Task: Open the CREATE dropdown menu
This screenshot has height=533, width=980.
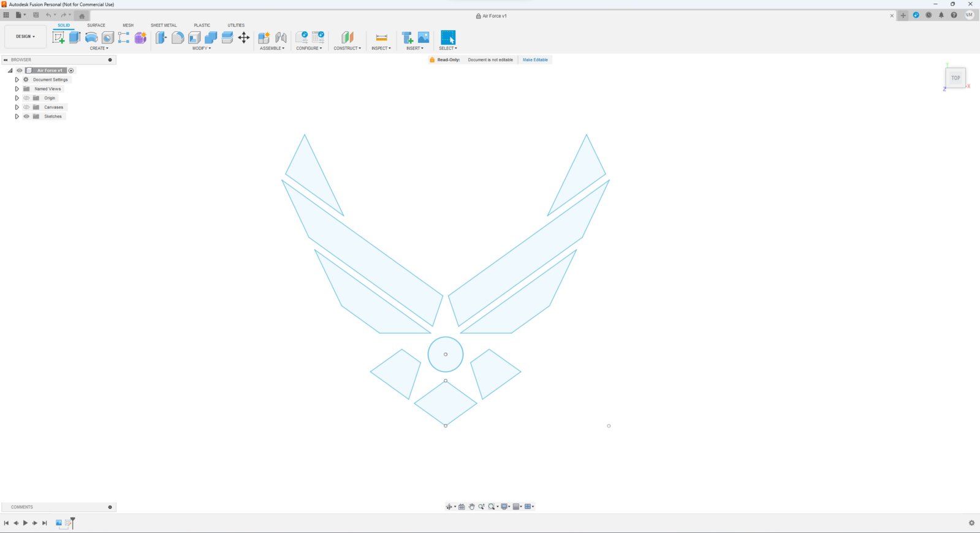Action: tap(99, 48)
